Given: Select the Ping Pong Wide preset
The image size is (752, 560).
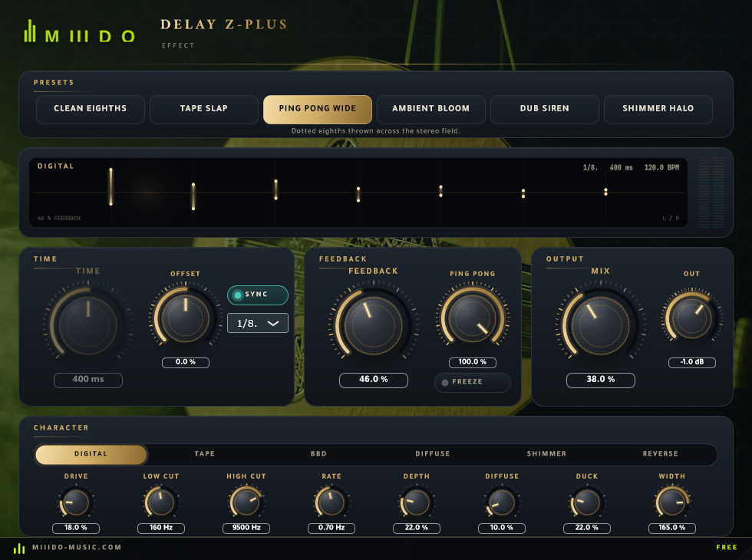Looking at the screenshot, I should (x=318, y=109).
